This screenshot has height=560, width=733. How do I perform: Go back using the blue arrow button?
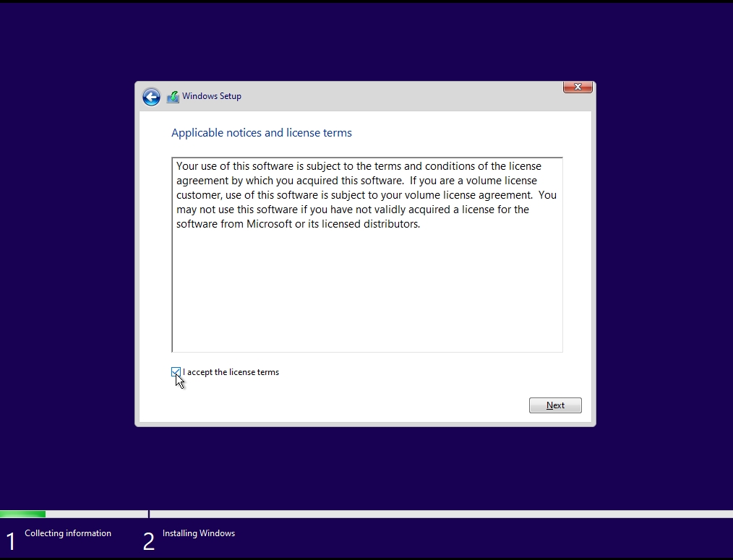point(151,97)
